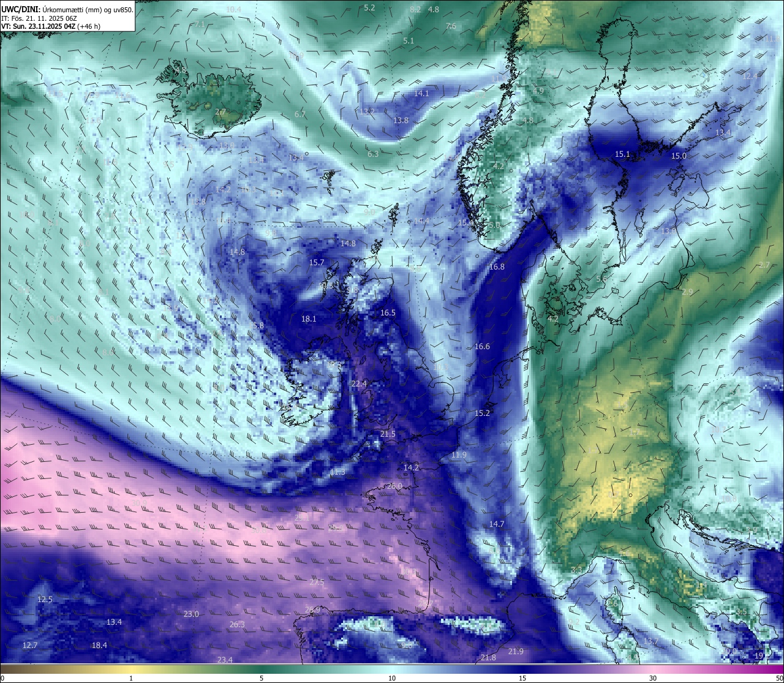Image resolution: width=784 pixels, height=683 pixels.
Task: Click the 18.4 value label
Action: tap(99, 645)
